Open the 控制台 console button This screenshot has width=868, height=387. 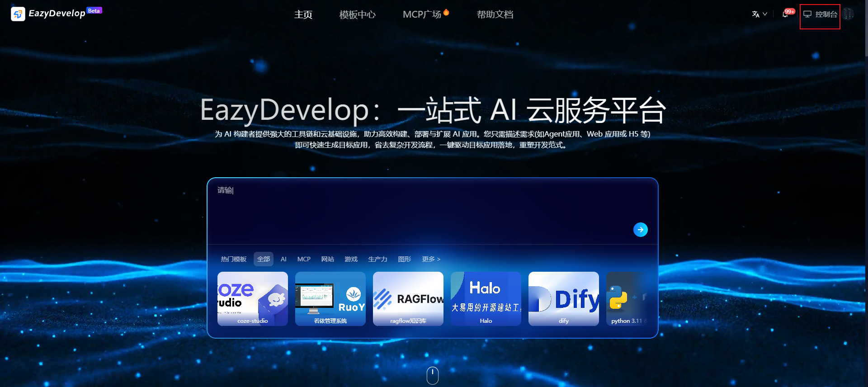coord(820,14)
